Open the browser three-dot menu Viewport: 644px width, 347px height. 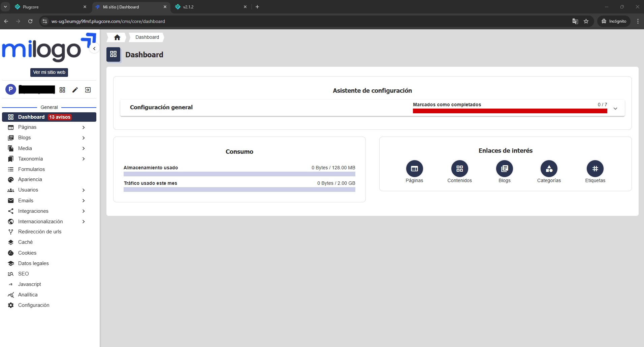pyautogui.click(x=638, y=21)
